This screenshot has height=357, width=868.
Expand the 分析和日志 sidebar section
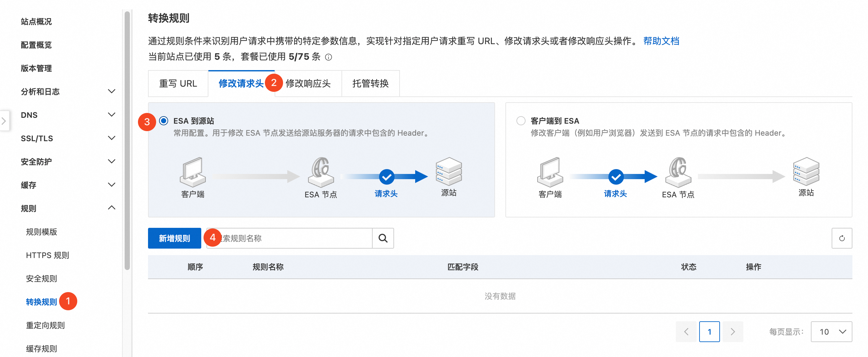click(111, 91)
